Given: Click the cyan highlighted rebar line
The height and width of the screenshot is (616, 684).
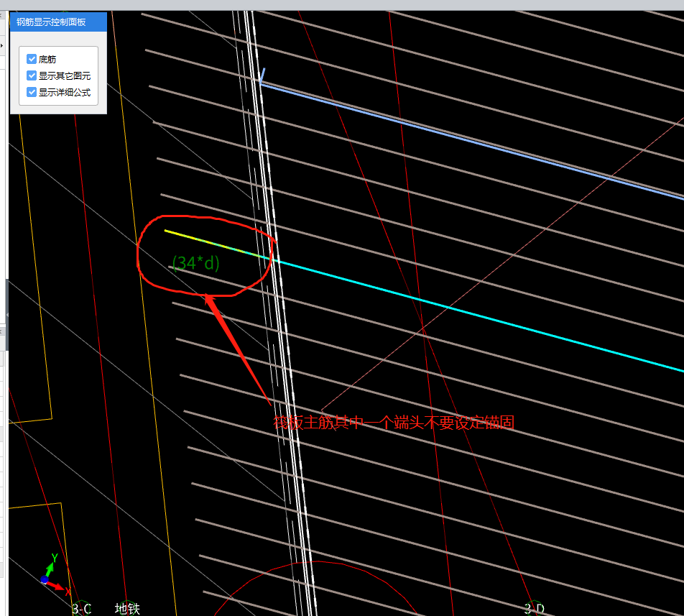Looking at the screenshot, I should 480,316.
